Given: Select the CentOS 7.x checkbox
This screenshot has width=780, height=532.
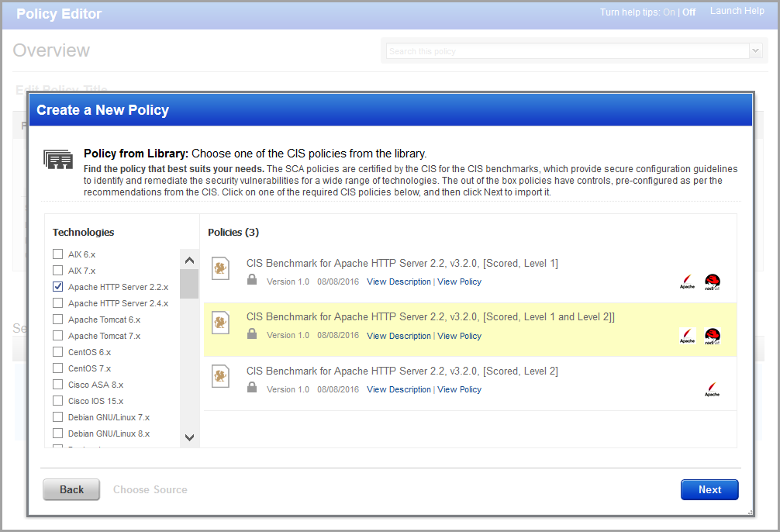Looking at the screenshot, I should [57, 368].
